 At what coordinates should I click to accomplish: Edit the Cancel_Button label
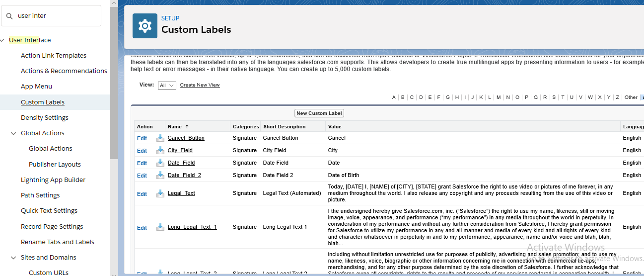[x=142, y=138]
